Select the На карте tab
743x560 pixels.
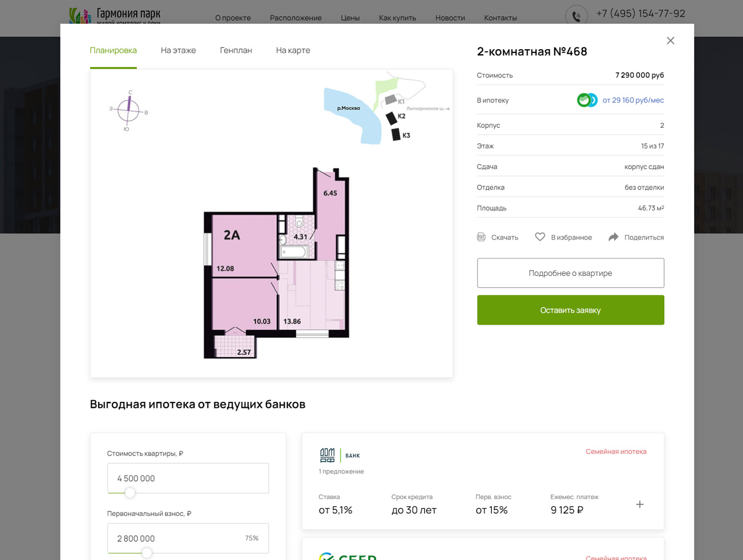293,50
